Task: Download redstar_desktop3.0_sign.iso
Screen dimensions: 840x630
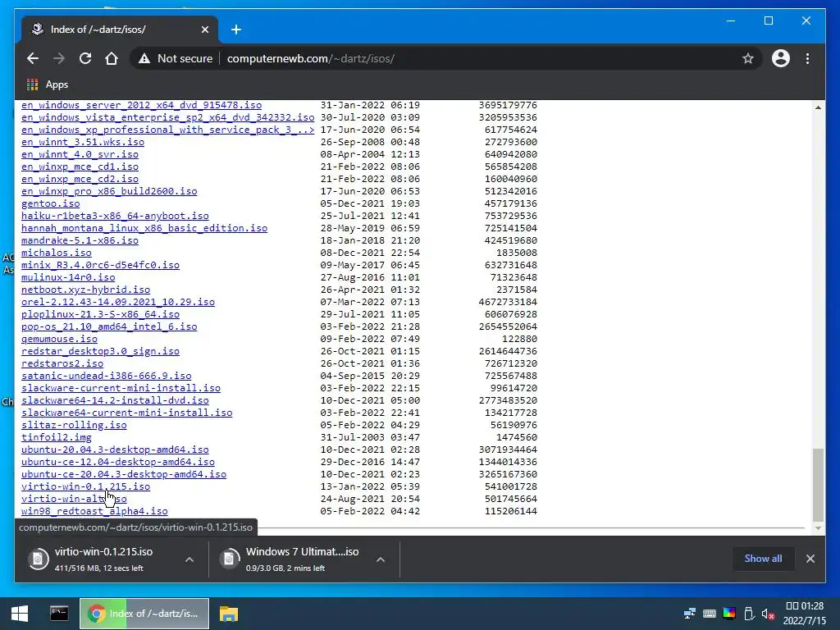Action: click(x=100, y=351)
